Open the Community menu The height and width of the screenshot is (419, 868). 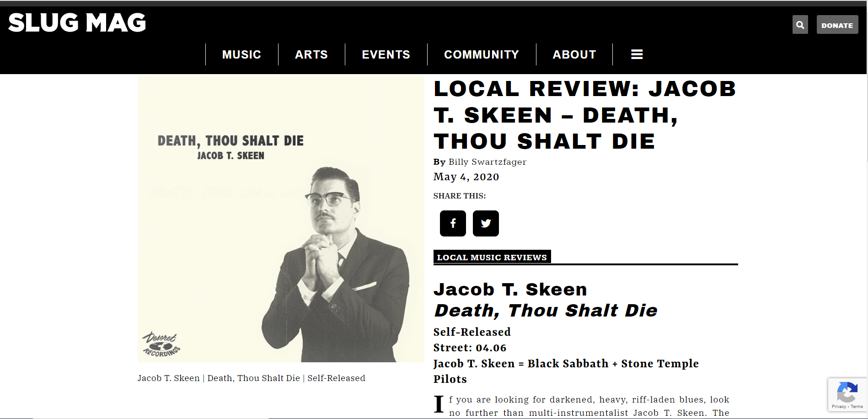pos(482,54)
